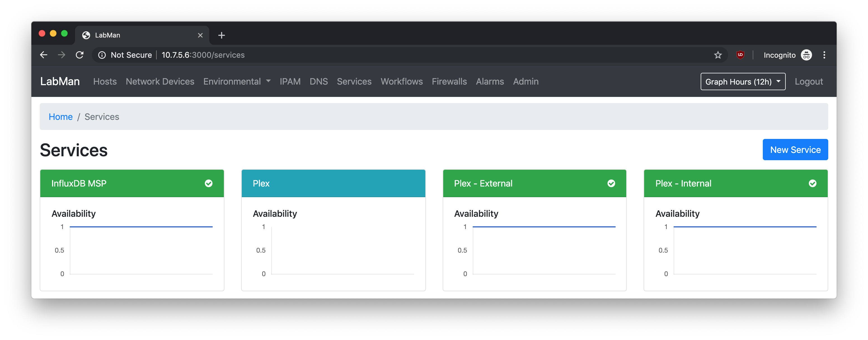Viewport: 868px width, 340px height.
Task: Click InfluxDB MSP status checkmark icon
Action: (208, 183)
